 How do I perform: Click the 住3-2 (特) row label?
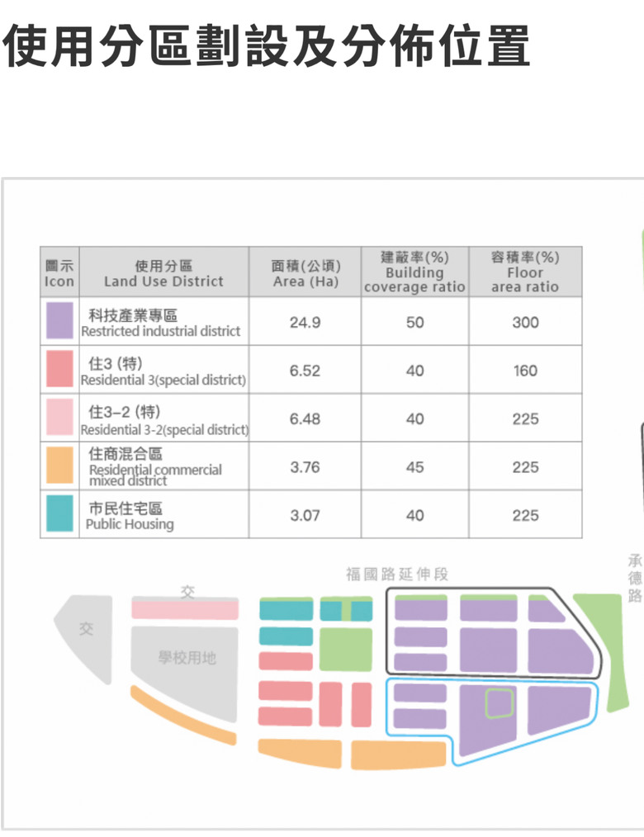point(164,420)
